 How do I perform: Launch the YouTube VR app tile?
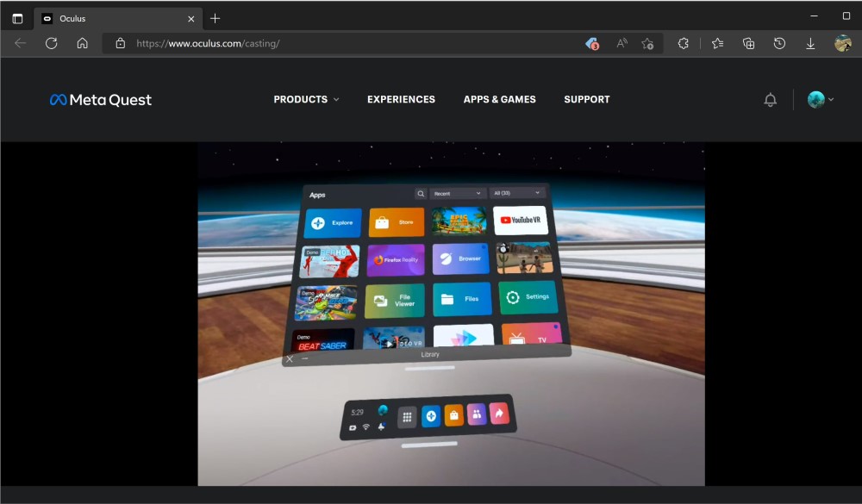[x=520, y=220]
